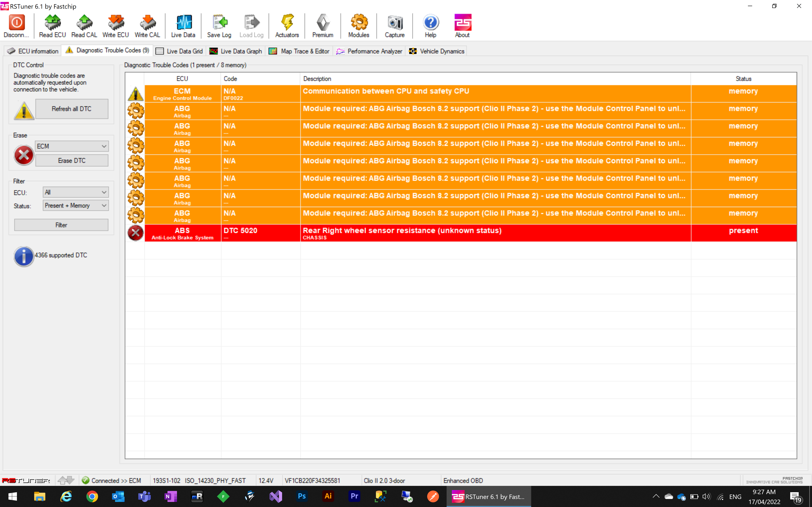Click the Refresh all DTC button
The height and width of the screenshot is (507, 812).
point(72,109)
